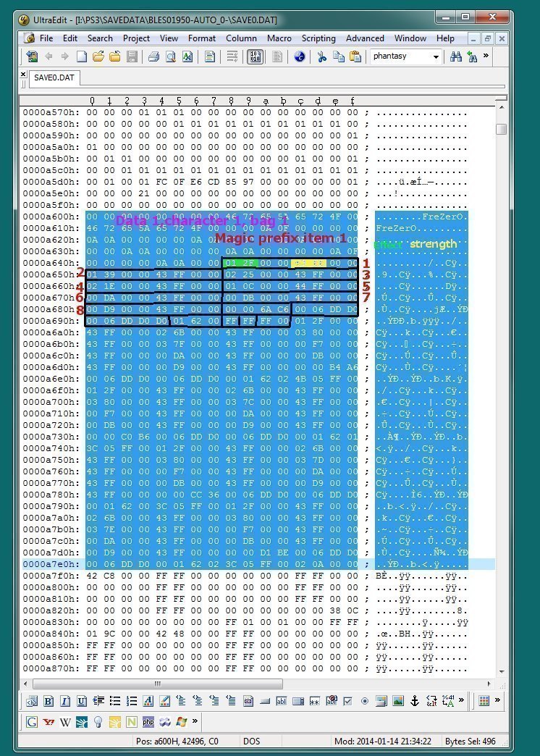Click the Cut scissors icon
The width and height of the screenshot is (540, 756).
point(321,57)
